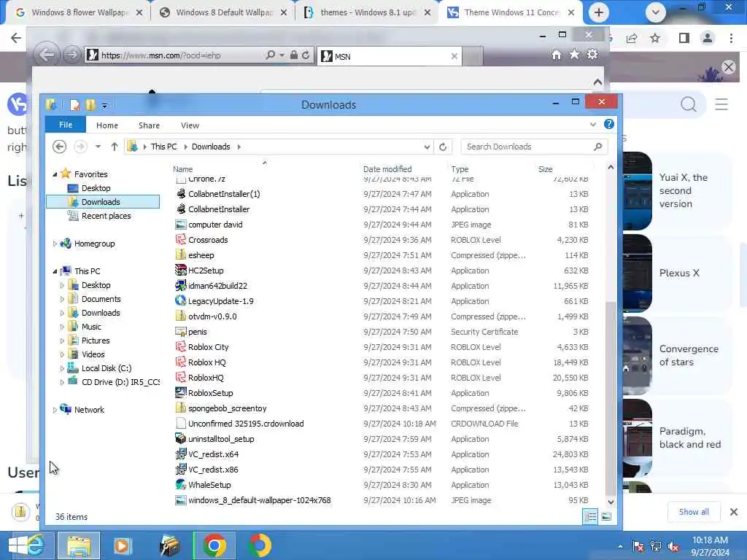Open the View ribbon tab
Image resolution: width=747 pixels, height=560 pixels.
[x=190, y=125]
